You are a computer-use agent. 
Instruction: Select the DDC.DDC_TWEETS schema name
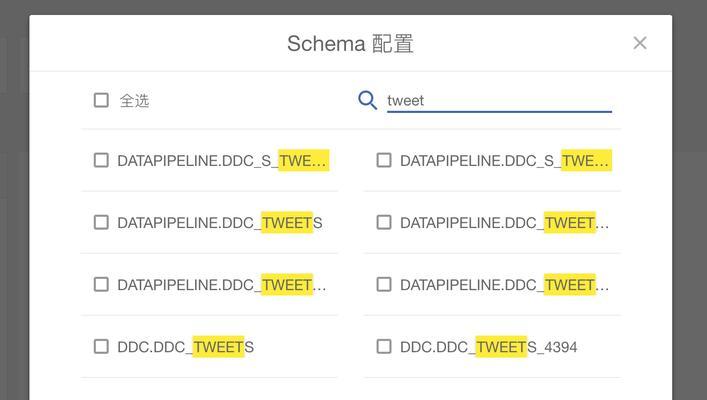(185, 347)
